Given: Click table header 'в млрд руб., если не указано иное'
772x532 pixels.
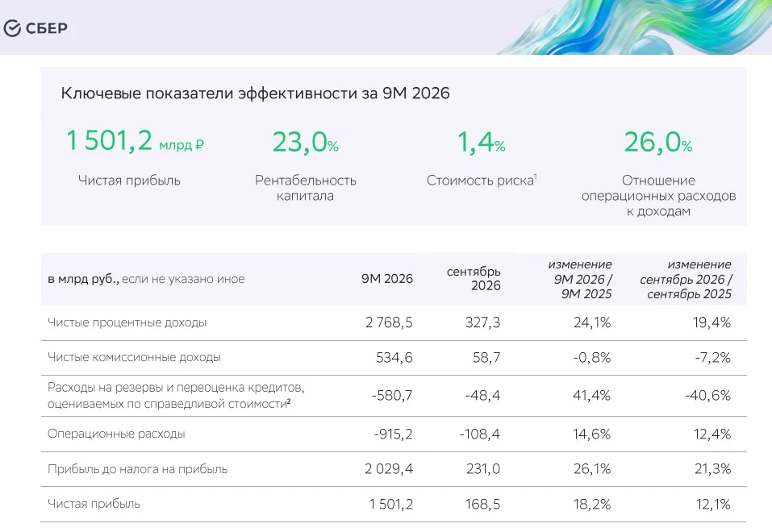Looking at the screenshot, I should click(146, 279).
